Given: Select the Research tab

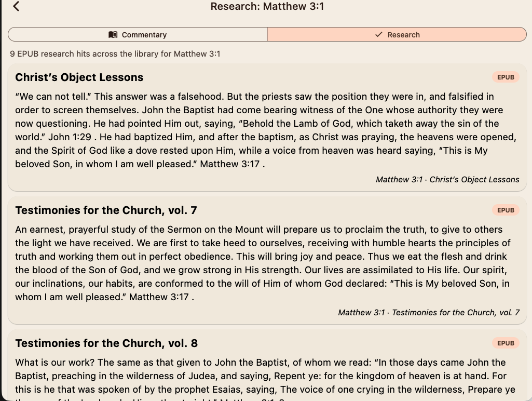Looking at the screenshot, I should [397, 35].
